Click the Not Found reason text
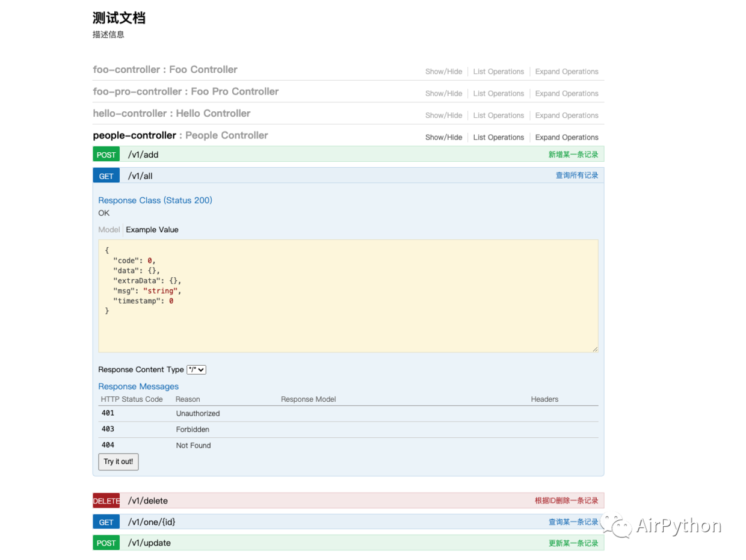 point(193,446)
